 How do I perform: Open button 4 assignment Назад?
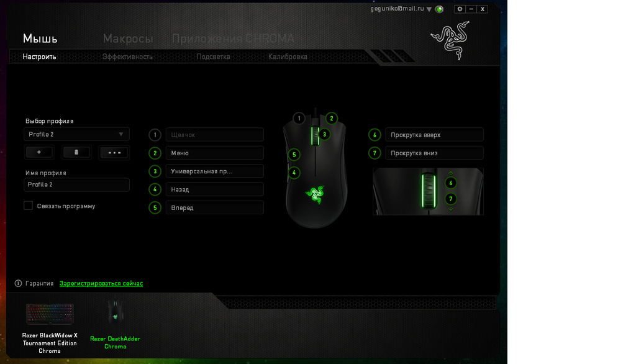click(214, 189)
